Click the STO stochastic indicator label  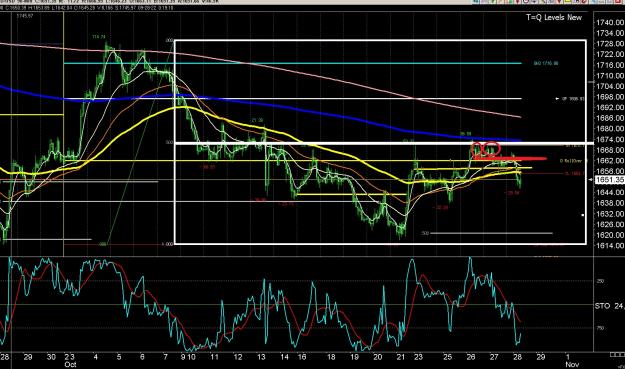[x=609, y=306]
